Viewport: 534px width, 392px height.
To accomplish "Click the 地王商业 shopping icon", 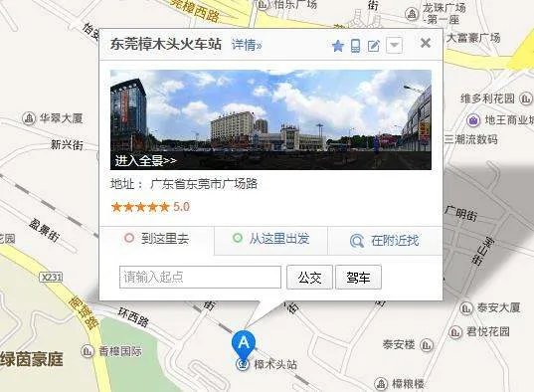I will click(x=472, y=120).
